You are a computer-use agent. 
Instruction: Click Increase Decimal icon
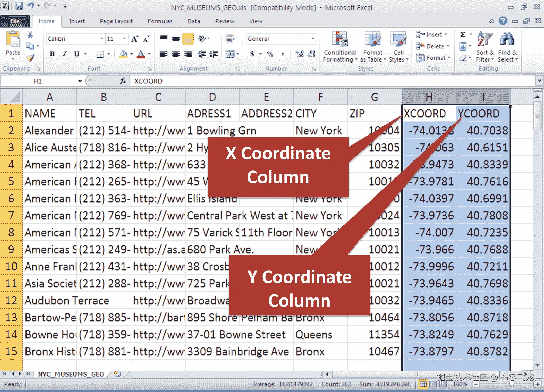coord(300,54)
